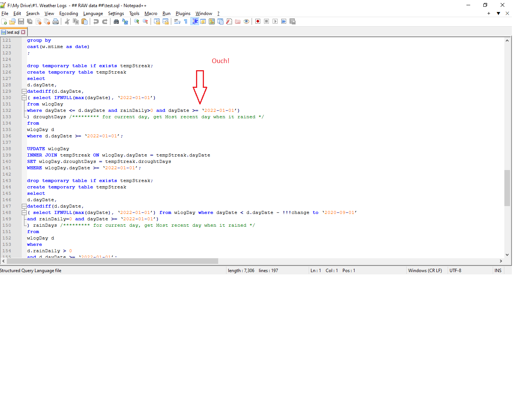513x420 pixels.
Task: Click 'Windows (CR LF)' in status bar
Action: click(425, 271)
